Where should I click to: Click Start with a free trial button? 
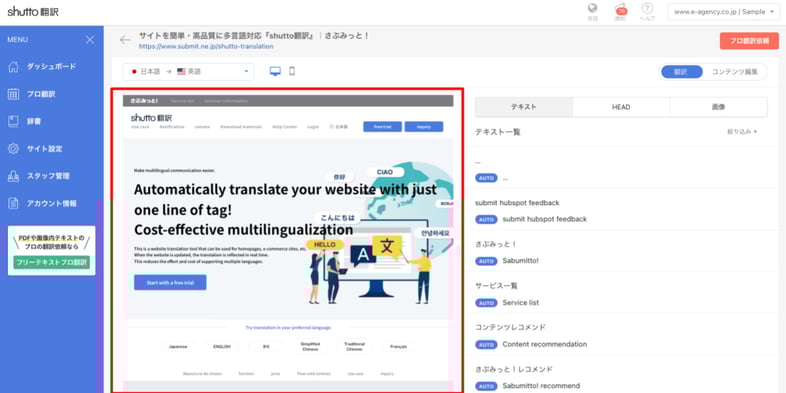click(x=170, y=283)
